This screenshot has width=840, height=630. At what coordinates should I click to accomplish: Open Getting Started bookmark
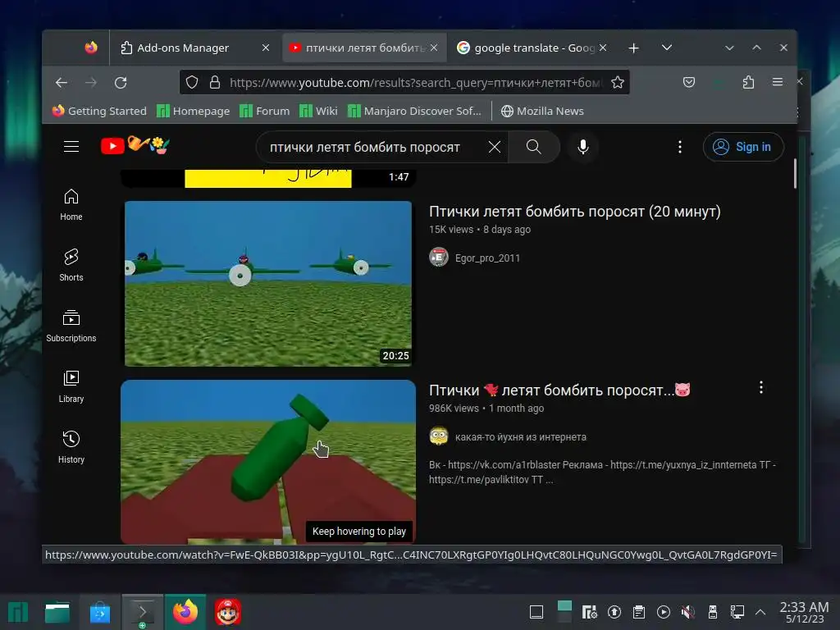(99, 111)
